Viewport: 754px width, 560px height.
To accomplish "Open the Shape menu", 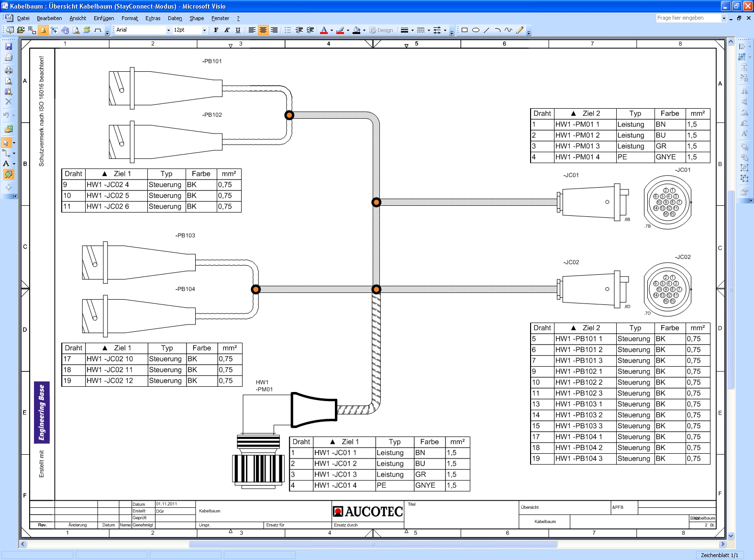I will pos(196,18).
